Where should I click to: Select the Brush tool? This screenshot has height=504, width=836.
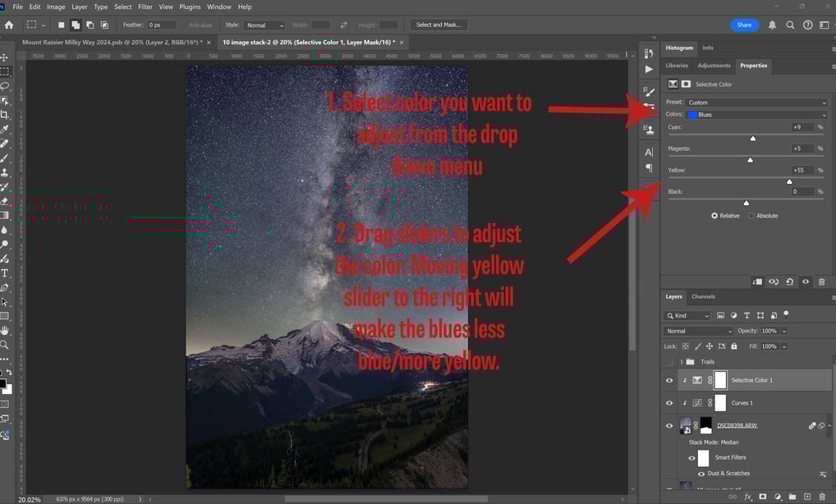pyautogui.click(x=5, y=158)
